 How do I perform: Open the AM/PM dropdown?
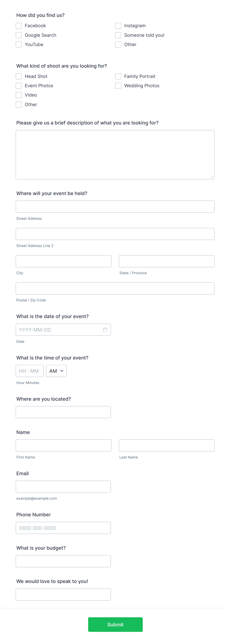pyautogui.click(x=56, y=371)
